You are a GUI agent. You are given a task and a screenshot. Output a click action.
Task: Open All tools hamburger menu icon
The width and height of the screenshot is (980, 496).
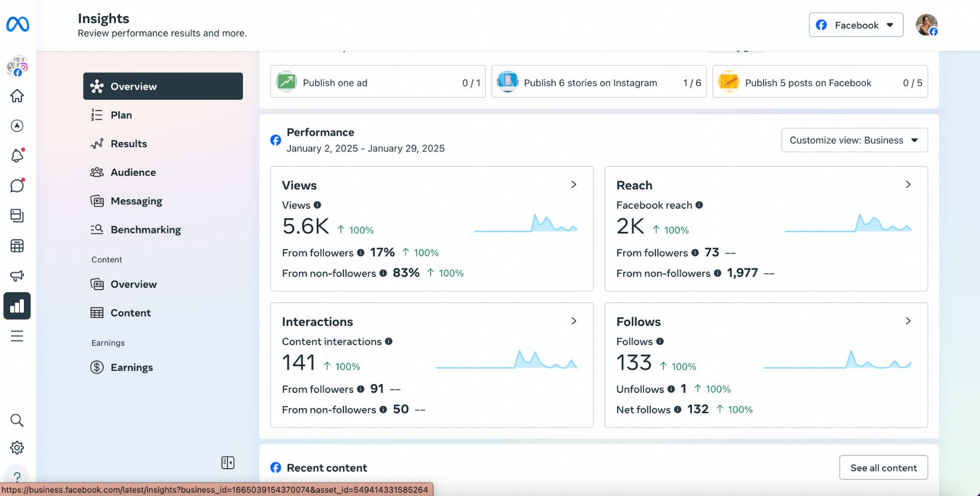pyautogui.click(x=17, y=336)
